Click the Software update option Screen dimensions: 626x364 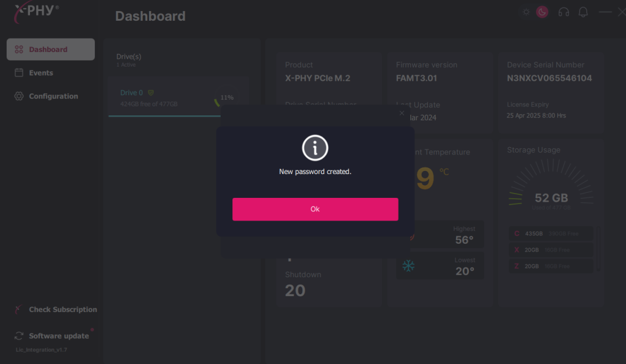point(59,336)
